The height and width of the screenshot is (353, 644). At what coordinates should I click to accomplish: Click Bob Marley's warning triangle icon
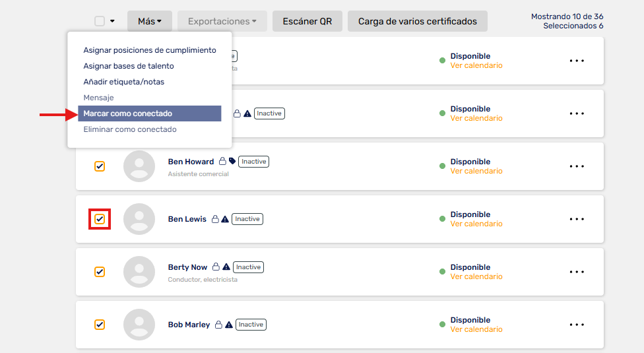click(x=229, y=325)
